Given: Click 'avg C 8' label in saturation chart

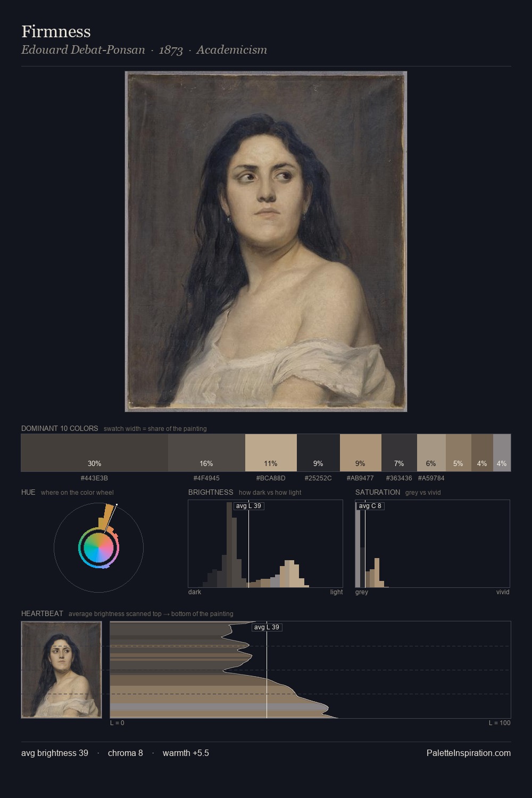Looking at the screenshot, I should pos(370,506).
